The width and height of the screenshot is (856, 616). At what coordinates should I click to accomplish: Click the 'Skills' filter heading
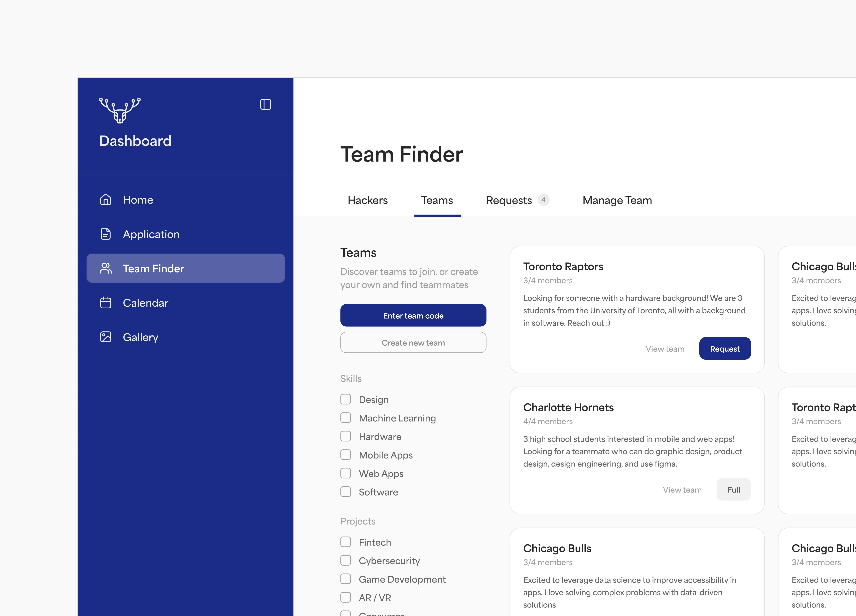coord(351,378)
